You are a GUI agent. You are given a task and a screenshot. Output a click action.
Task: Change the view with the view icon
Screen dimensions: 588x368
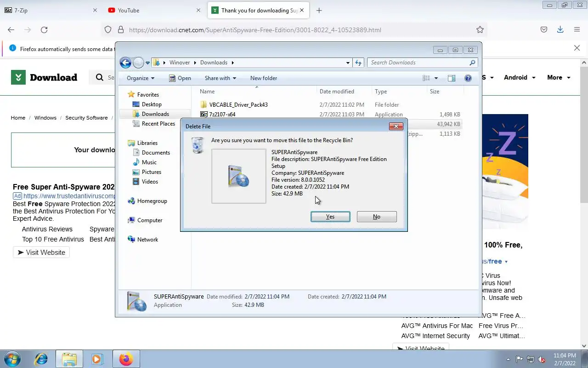426,78
